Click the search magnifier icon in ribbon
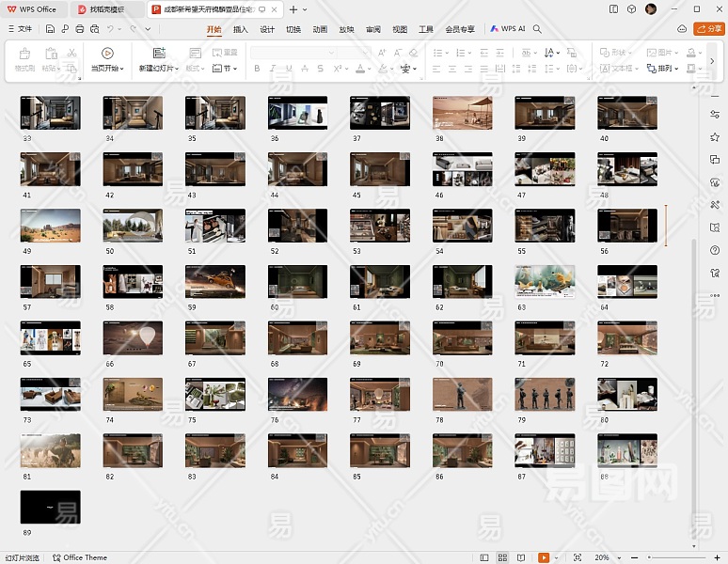This screenshot has width=728, height=564. (537, 29)
